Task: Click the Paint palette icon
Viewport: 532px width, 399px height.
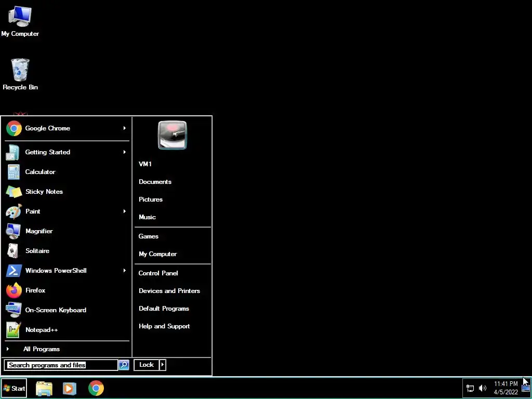Action: [14, 211]
